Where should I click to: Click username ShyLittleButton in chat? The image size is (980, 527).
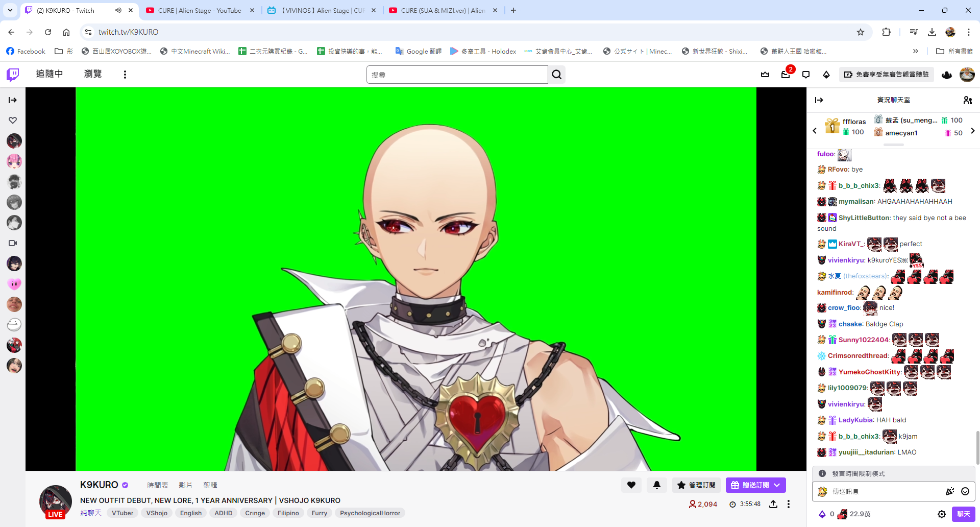click(864, 218)
